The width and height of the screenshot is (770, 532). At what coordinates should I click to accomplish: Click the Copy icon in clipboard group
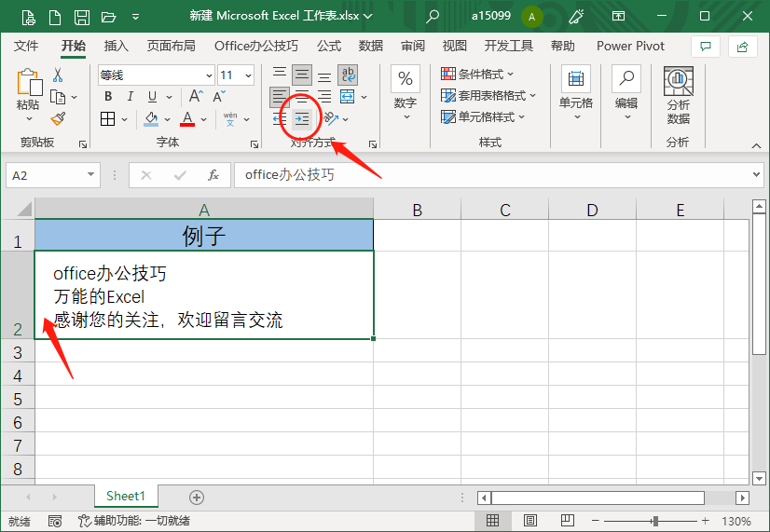[x=58, y=97]
